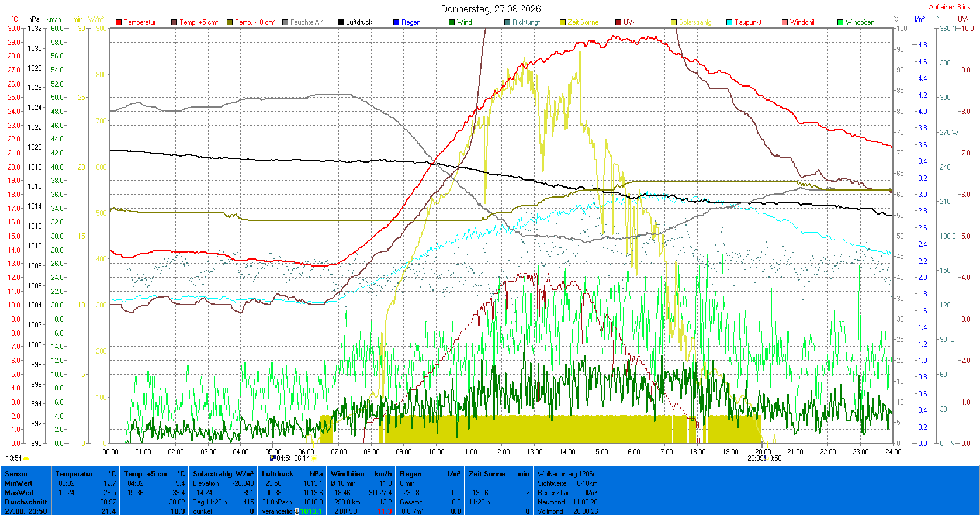
Task: Click the 'Tag:11:26 h' day length text
Action: 210,502
